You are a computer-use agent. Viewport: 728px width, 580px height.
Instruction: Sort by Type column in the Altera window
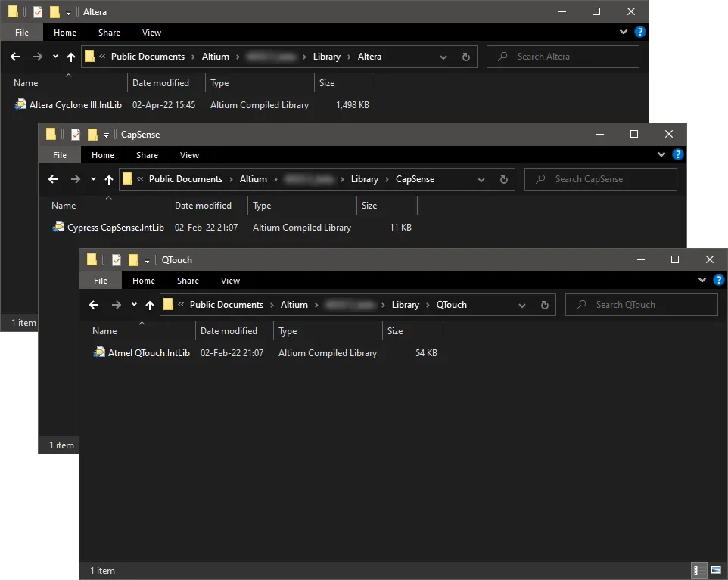pyautogui.click(x=260, y=83)
